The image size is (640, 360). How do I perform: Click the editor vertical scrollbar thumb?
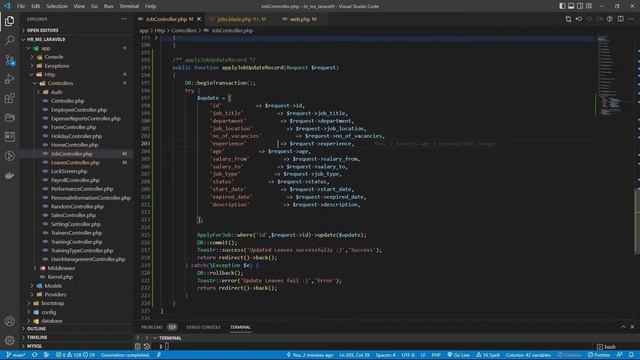(x=637, y=221)
